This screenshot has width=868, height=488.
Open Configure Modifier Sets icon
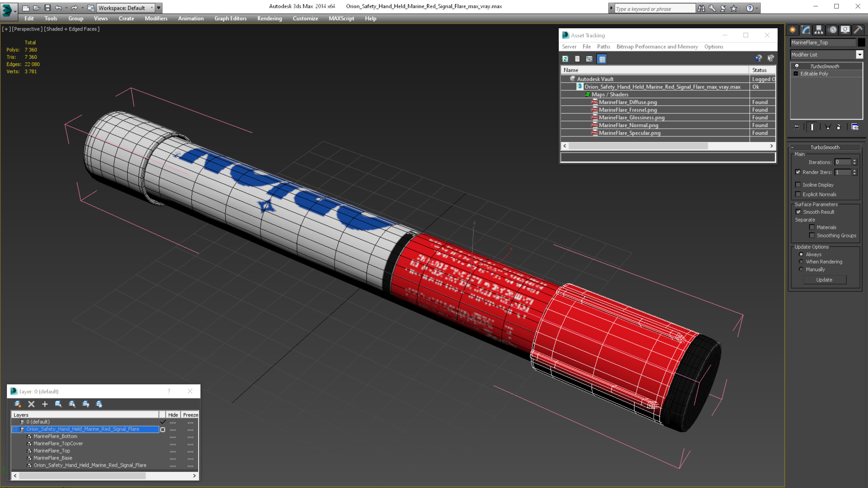(x=855, y=127)
